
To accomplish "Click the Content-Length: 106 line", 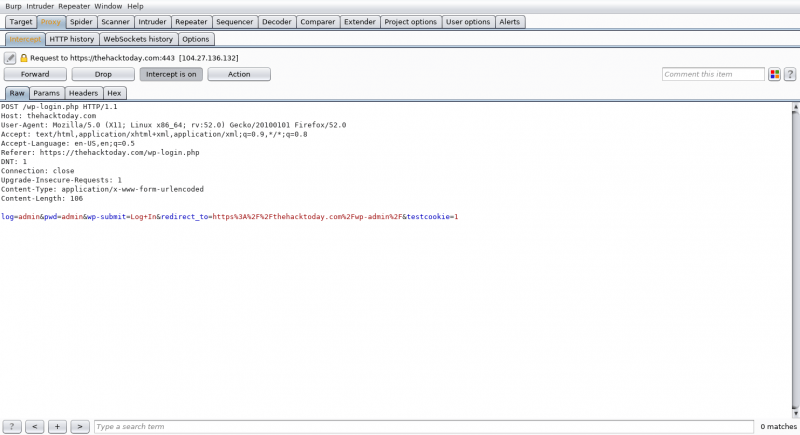I will click(42, 198).
